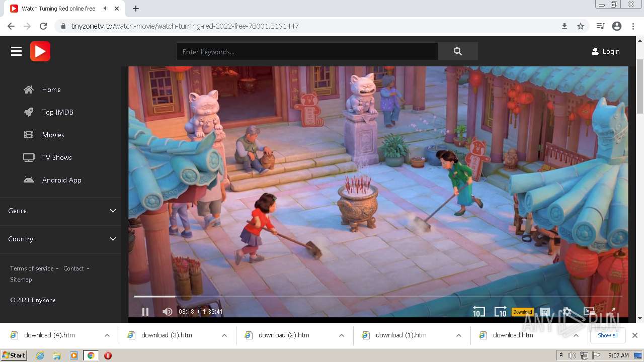Image resolution: width=644 pixels, height=362 pixels.
Task: Open Chrome three-dot menu
Action: (x=633, y=26)
